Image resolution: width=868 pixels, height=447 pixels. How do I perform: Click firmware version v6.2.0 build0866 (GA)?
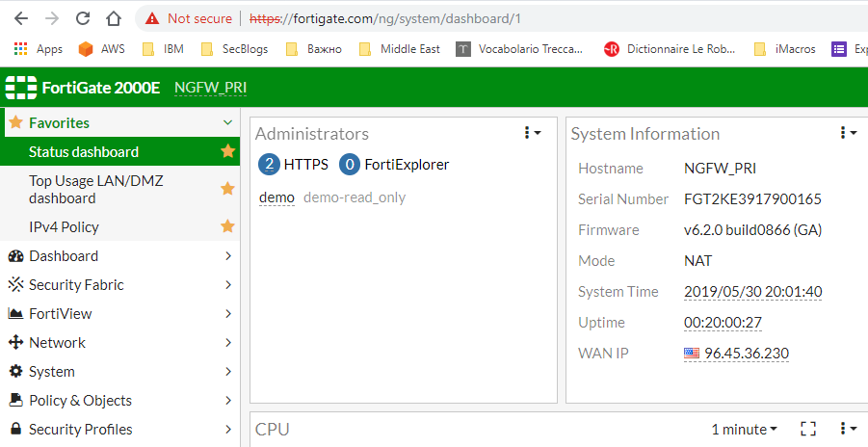752,230
